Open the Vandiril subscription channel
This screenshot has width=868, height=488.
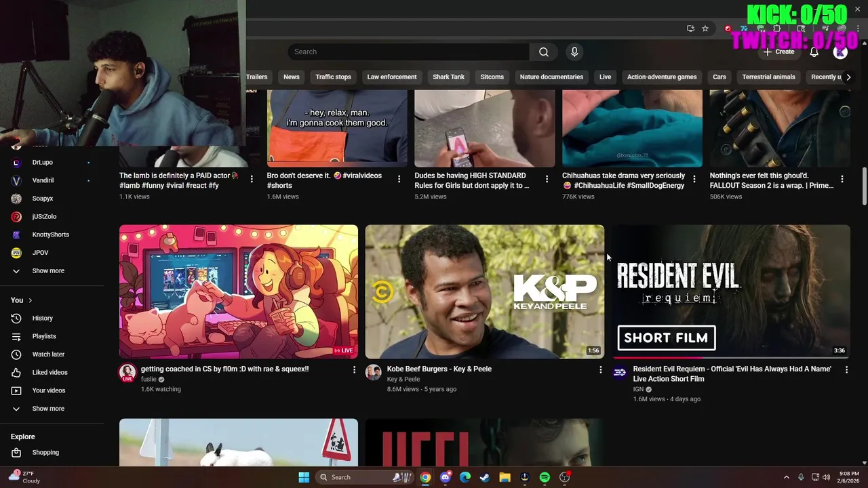[43, 180]
